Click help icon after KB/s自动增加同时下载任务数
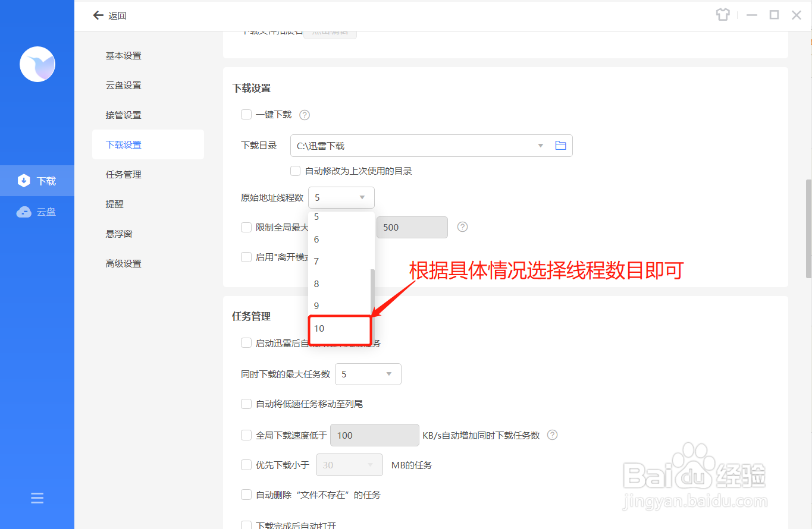 [552, 435]
